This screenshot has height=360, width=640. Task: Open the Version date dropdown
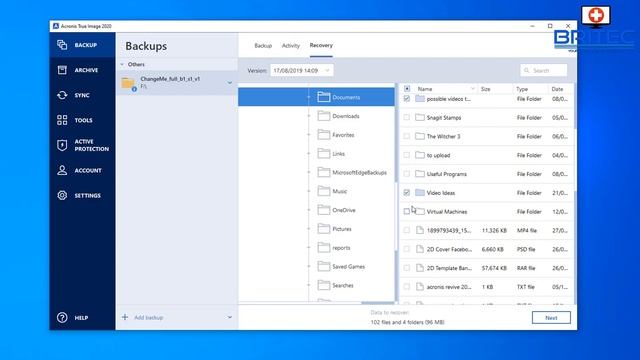pyautogui.click(x=302, y=70)
